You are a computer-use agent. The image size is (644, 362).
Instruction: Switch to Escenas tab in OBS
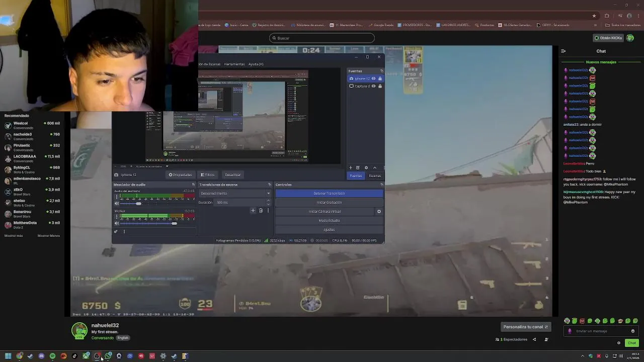(375, 175)
